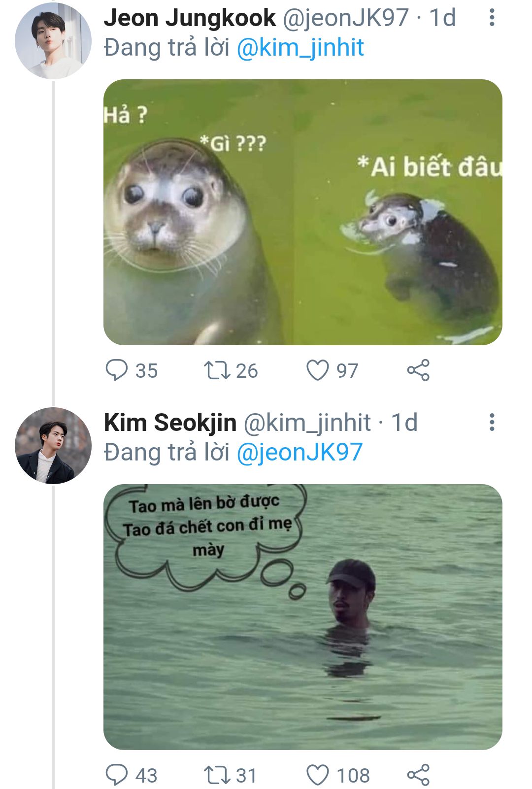Retweet Jeon Jungkook's seal meme tweet
The width and height of the screenshot is (532, 789).
tap(217, 370)
